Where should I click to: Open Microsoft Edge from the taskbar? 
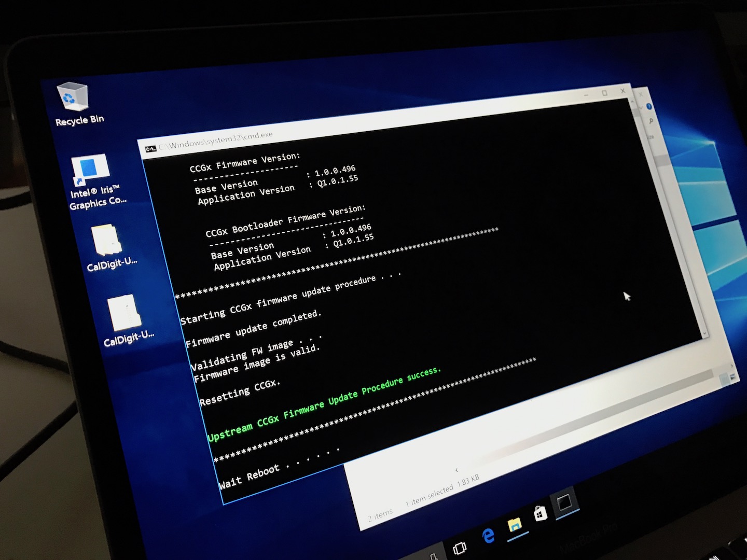pos(488,536)
